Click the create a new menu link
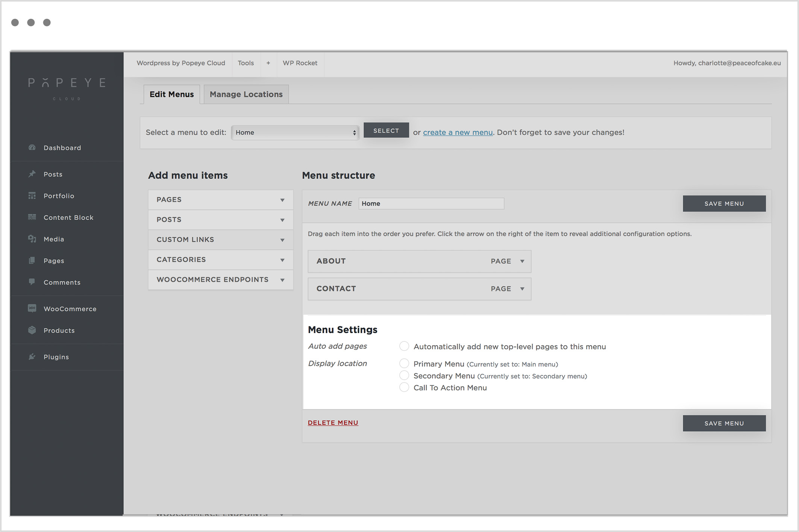This screenshot has width=799, height=532. pyautogui.click(x=458, y=132)
